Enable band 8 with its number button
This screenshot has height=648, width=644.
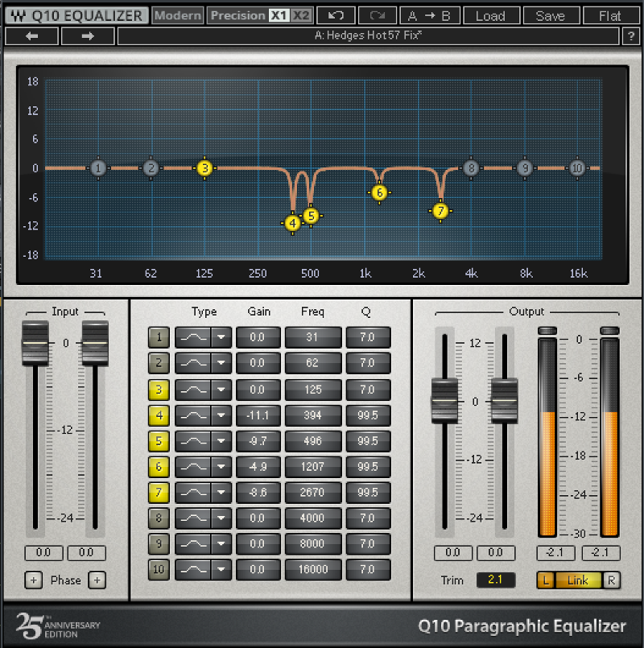tap(159, 518)
